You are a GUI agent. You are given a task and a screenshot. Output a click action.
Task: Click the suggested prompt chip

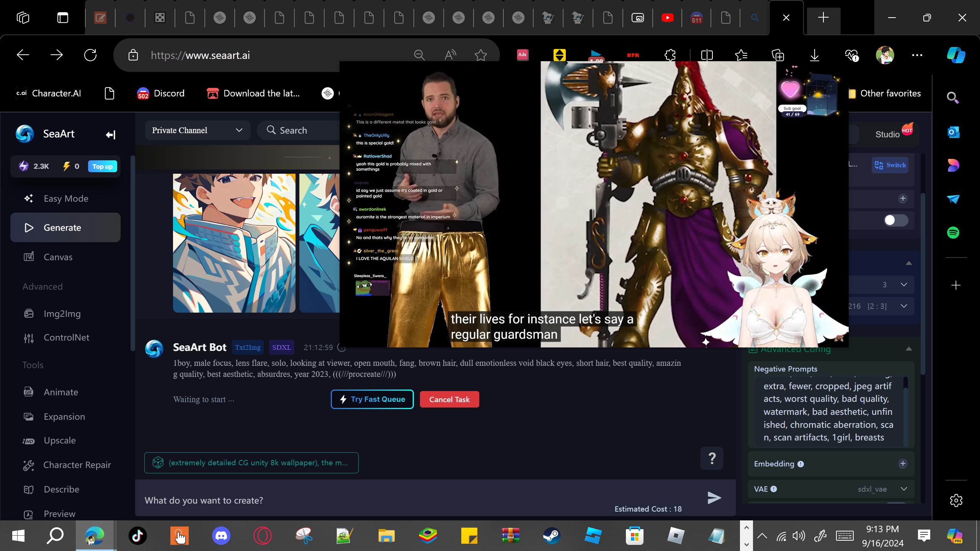coord(252,463)
